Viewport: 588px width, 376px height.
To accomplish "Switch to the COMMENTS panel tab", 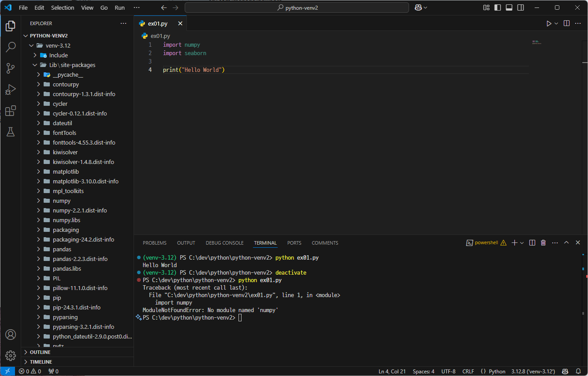I will coord(325,243).
